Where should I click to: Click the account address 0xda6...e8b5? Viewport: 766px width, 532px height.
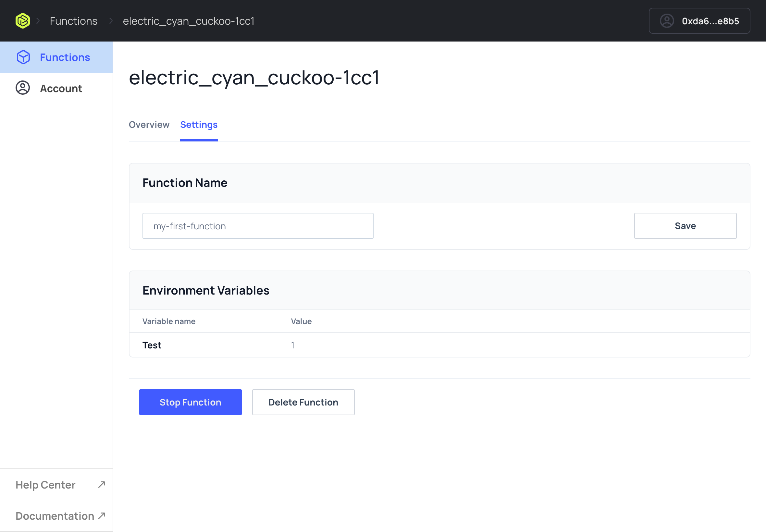click(710, 21)
